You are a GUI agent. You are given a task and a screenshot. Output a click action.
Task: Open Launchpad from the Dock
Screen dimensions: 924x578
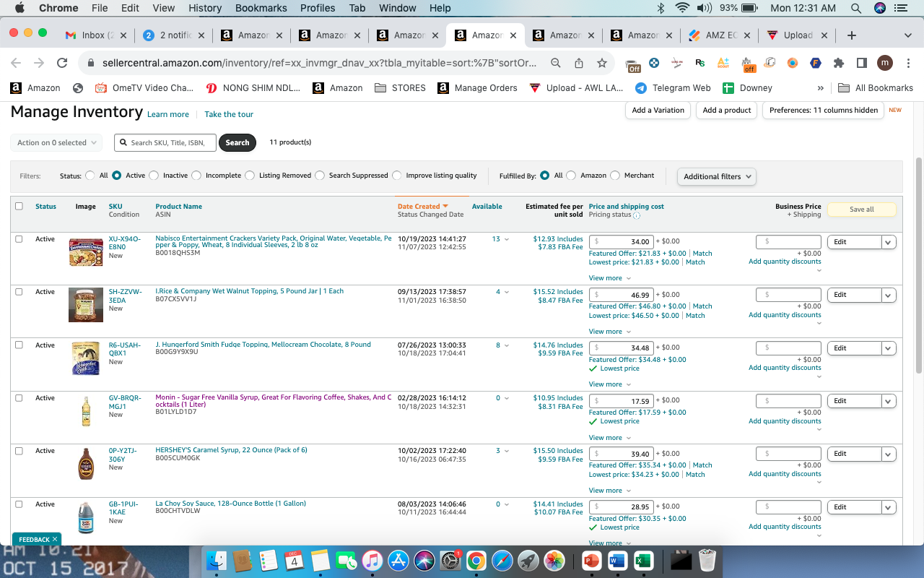click(x=528, y=560)
